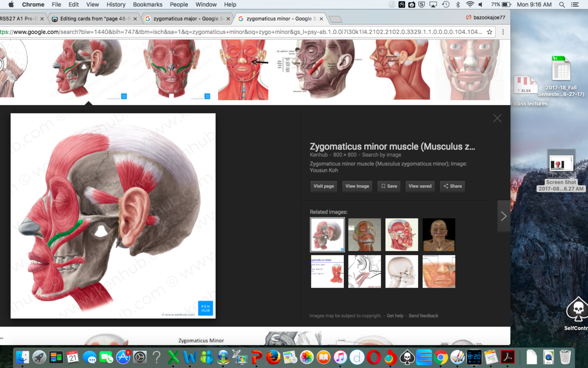Click the View image button
Image resolution: width=588 pixels, height=368 pixels.
coord(357,186)
